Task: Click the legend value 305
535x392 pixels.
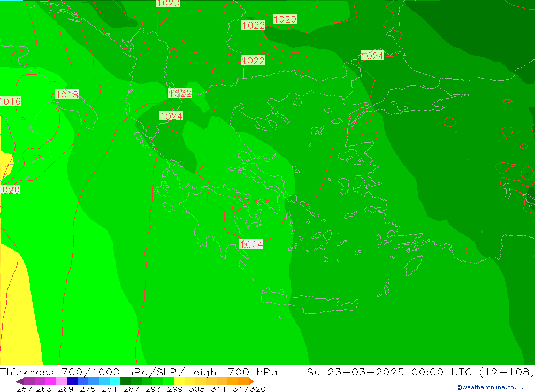Action: tap(197, 389)
